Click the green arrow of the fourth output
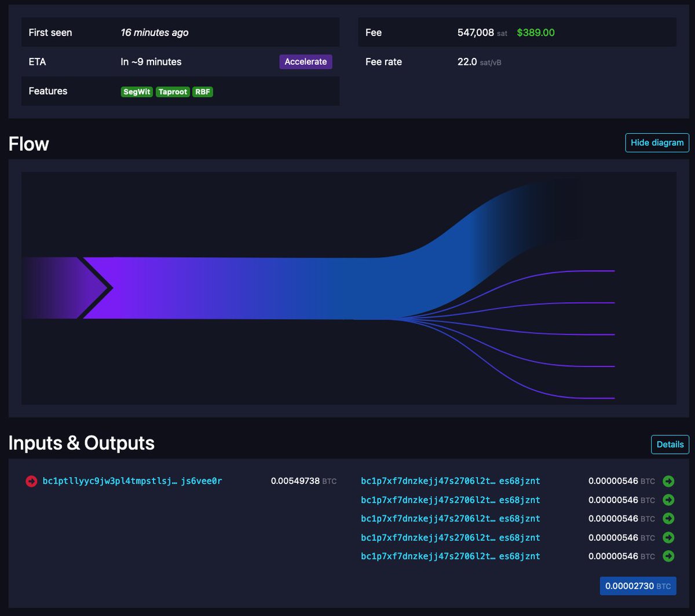Viewport: 695px width, 616px height. (x=668, y=537)
